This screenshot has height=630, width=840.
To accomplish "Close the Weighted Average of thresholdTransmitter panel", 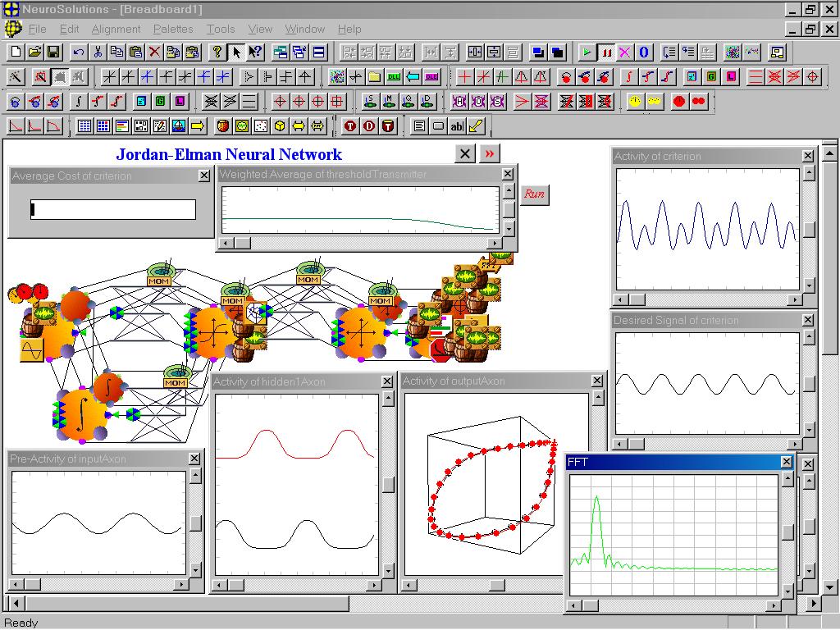I will click(507, 174).
